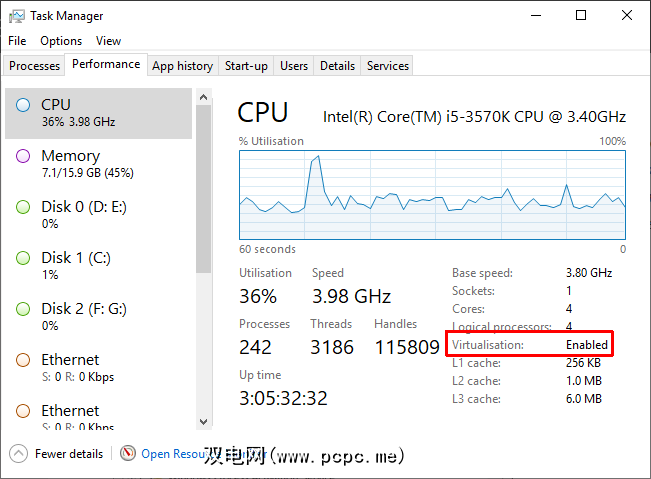Viewport: 651px width, 479px height.
Task: Open the View menu
Action: pyautogui.click(x=108, y=41)
